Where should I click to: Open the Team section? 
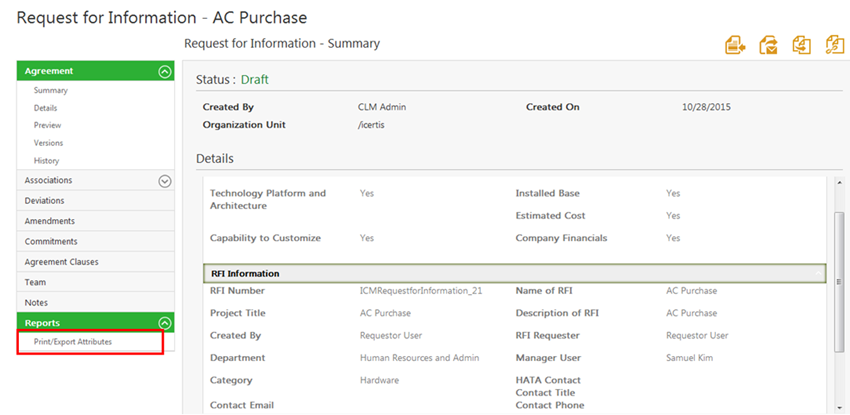(95, 282)
